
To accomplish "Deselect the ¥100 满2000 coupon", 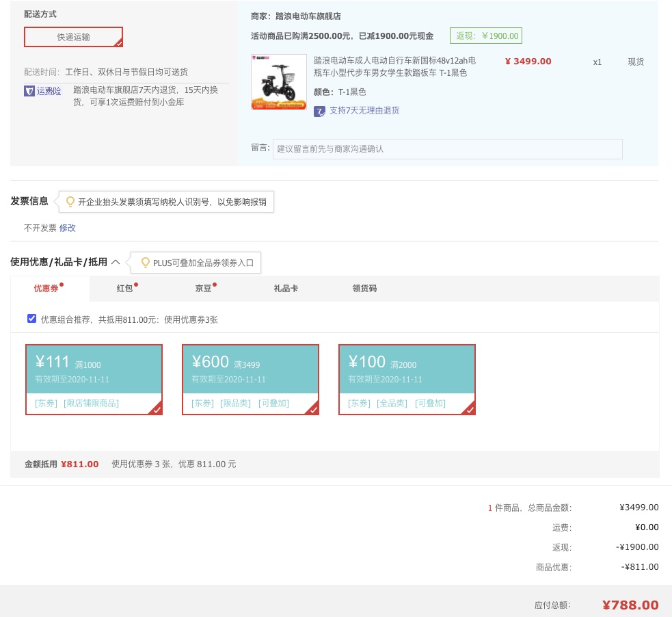I will click(x=407, y=380).
